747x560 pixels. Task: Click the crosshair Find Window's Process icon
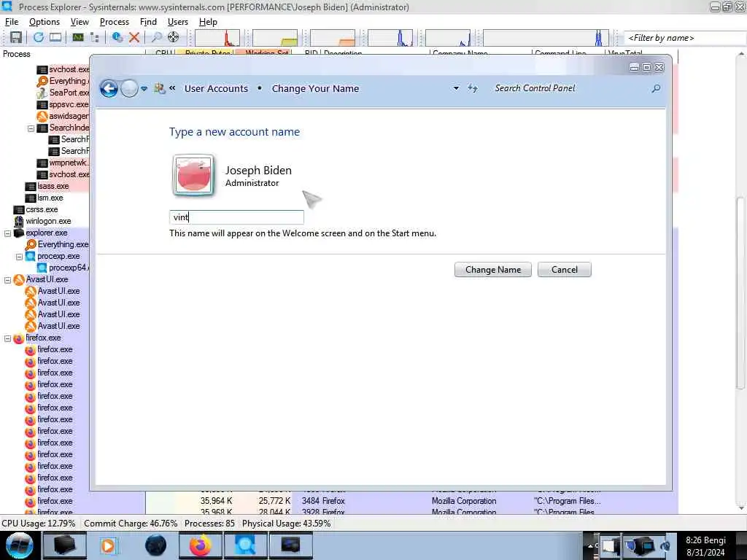(174, 37)
